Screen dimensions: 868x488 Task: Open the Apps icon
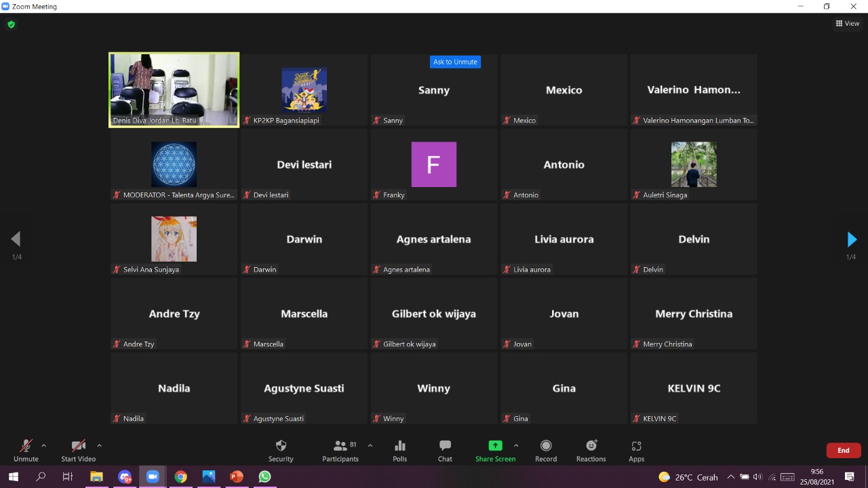[x=636, y=446]
